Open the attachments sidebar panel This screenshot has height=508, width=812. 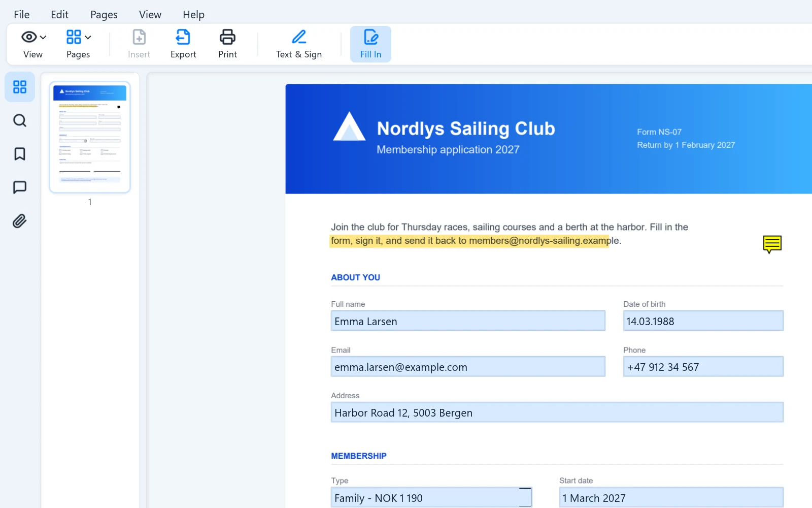(x=20, y=221)
